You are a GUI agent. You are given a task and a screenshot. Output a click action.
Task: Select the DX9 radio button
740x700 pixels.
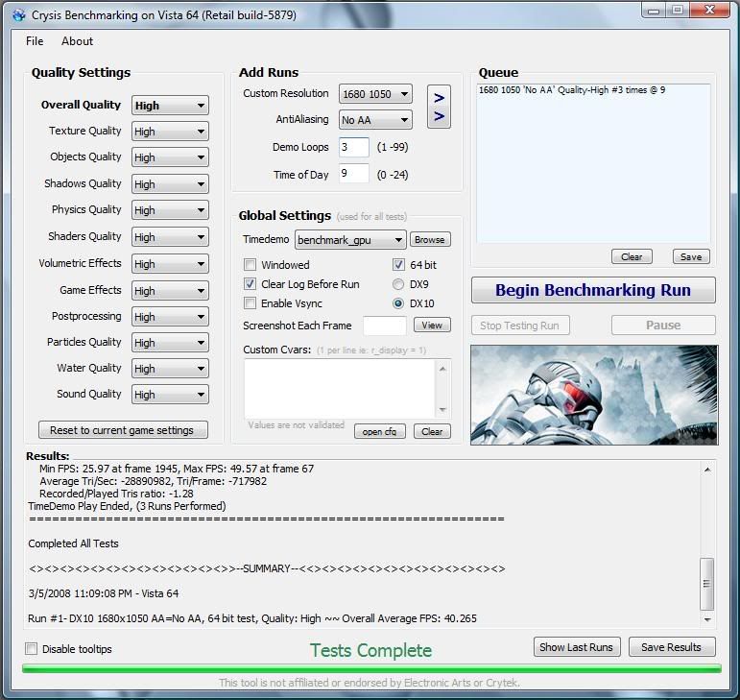(x=398, y=284)
